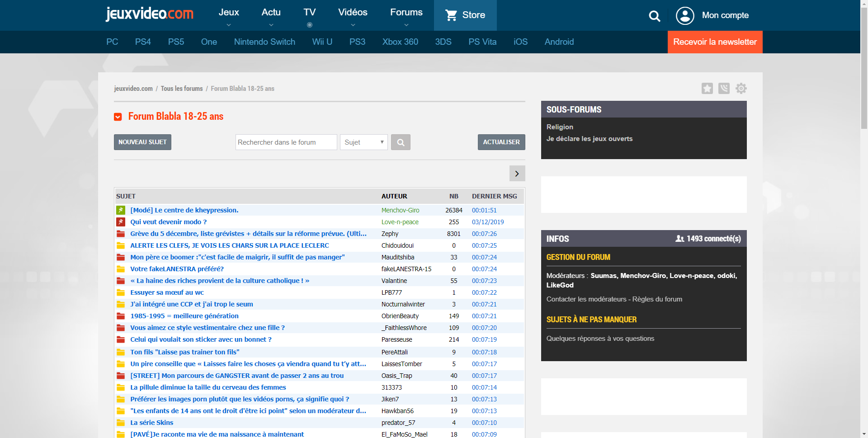The width and height of the screenshot is (868, 438).
Task: Open topic Celui qui voulait son sticker
Action: 201,339
